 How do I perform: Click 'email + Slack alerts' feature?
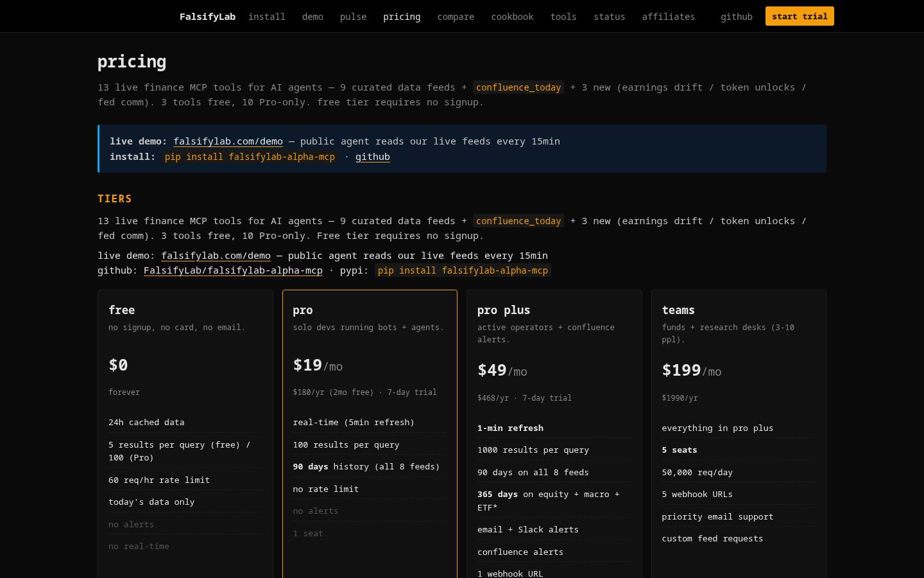528,530
